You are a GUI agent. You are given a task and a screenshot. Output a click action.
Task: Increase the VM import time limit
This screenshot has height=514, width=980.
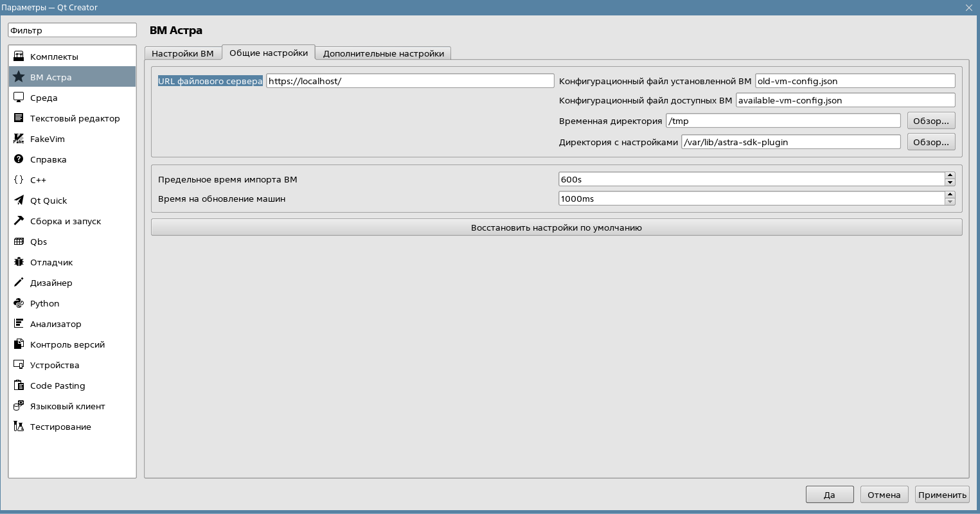(x=950, y=175)
